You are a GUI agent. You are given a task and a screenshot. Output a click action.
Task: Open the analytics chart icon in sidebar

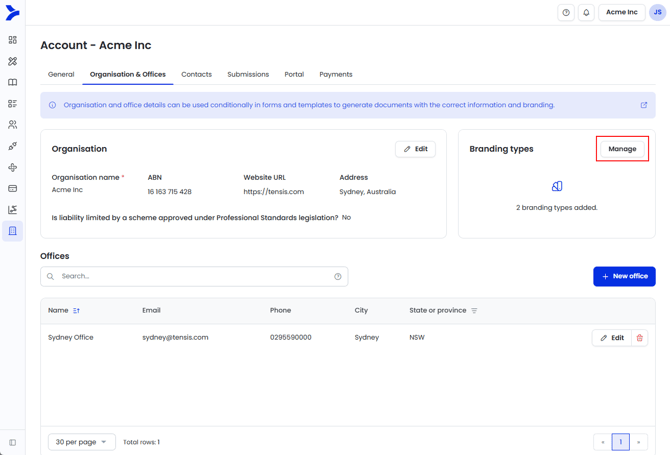point(12,210)
